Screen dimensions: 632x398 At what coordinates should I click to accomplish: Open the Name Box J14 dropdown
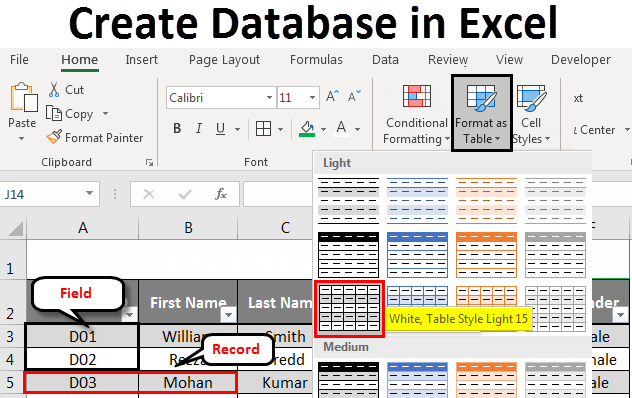point(89,193)
